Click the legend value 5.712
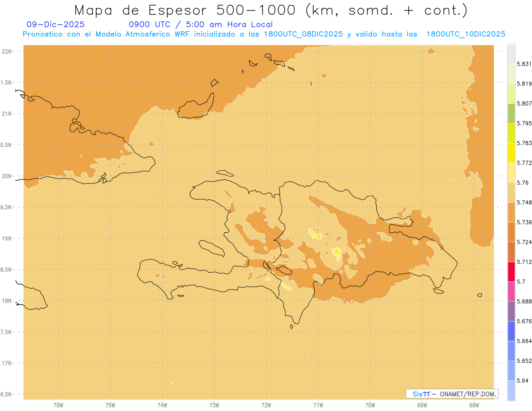Screen dimensions: 532x411 pyautogui.click(x=524, y=262)
